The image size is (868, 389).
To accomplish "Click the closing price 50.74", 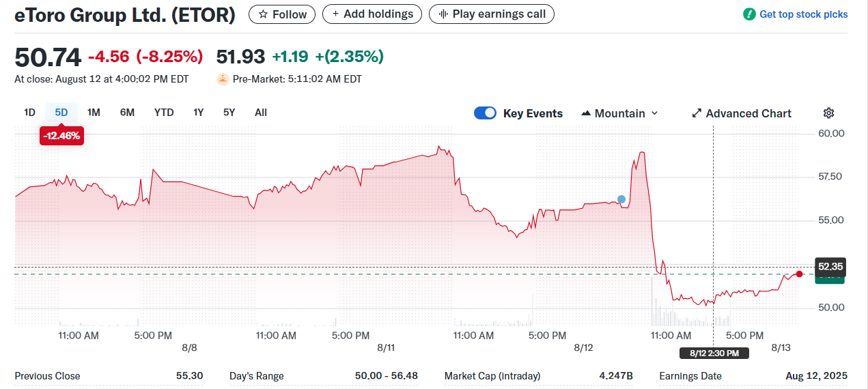I will tap(48, 57).
